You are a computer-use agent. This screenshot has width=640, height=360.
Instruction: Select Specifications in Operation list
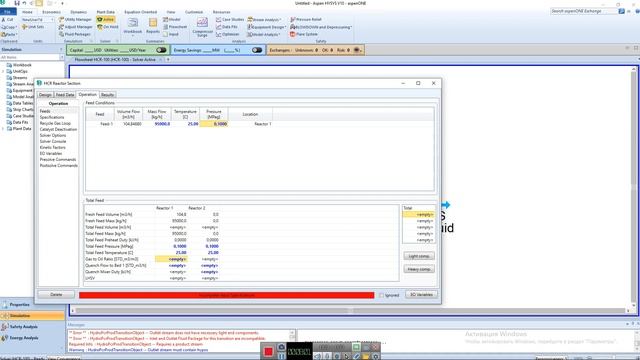[x=52, y=117]
